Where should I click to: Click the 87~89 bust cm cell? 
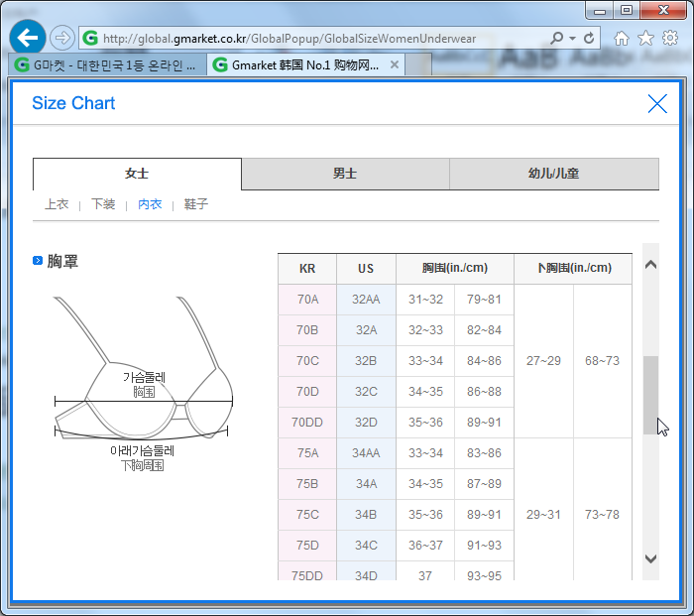point(484,484)
